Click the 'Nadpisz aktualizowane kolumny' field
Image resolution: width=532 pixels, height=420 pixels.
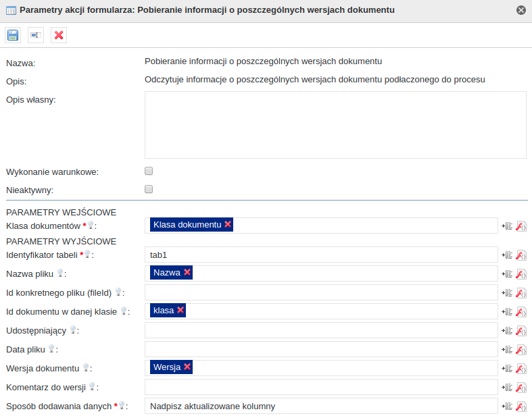click(x=321, y=406)
